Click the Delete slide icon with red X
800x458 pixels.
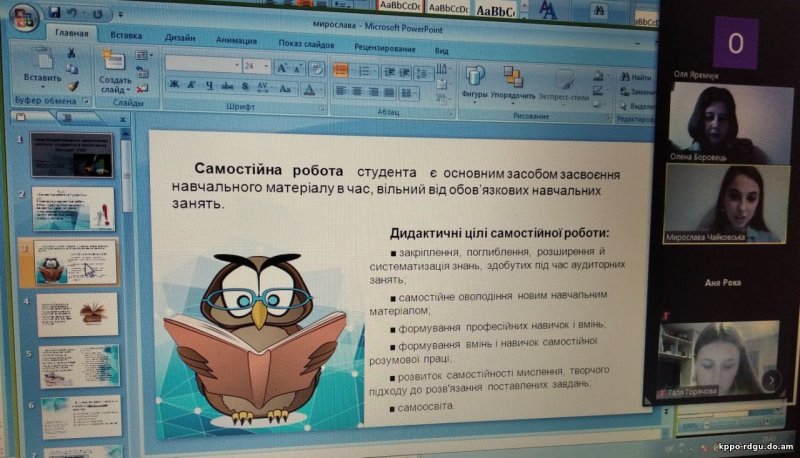tap(142, 89)
